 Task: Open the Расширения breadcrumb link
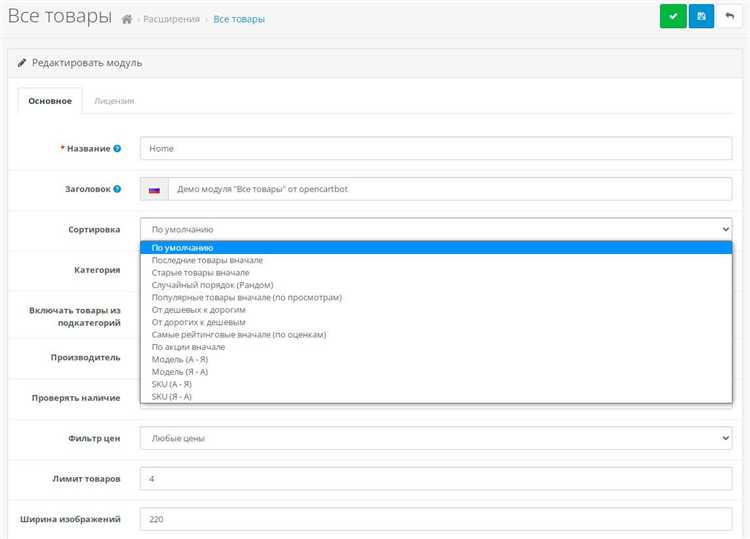point(171,19)
